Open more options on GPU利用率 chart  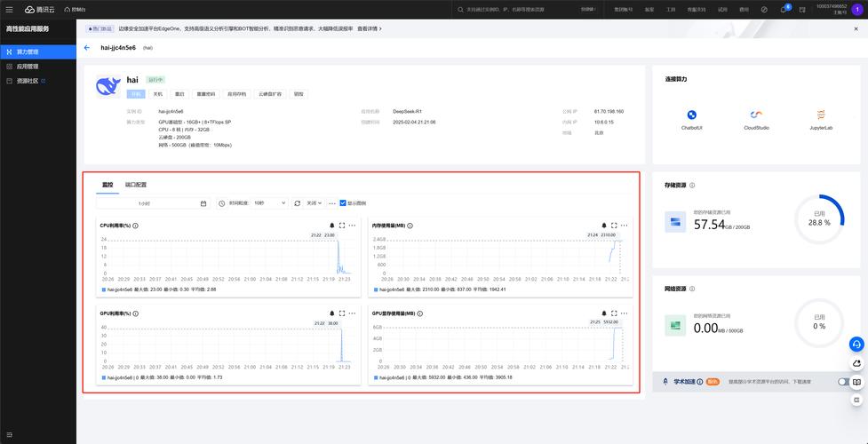pyautogui.click(x=352, y=313)
